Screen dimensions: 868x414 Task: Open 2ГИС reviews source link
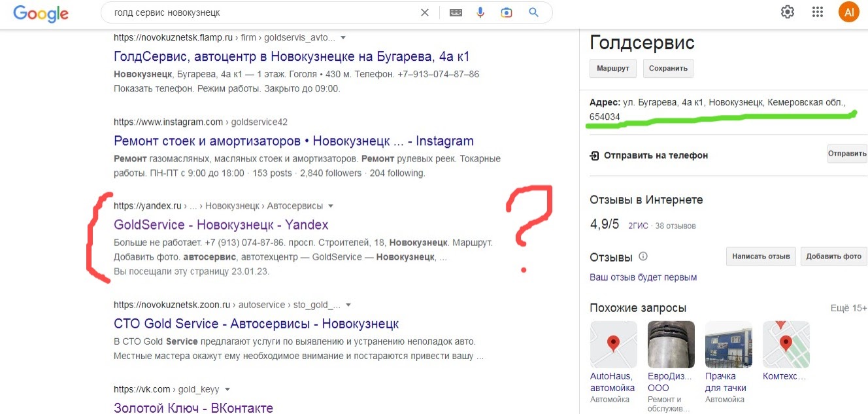pos(638,226)
